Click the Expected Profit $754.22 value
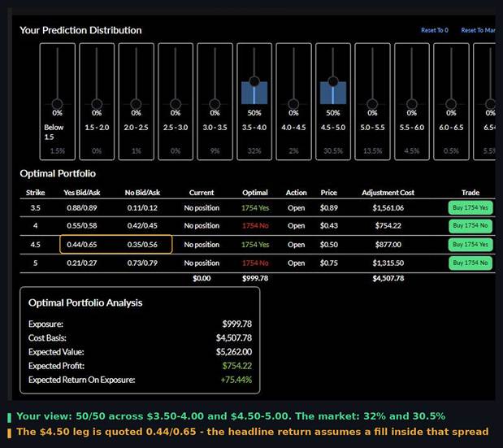Viewport: 503px width, 448px height. click(x=237, y=366)
